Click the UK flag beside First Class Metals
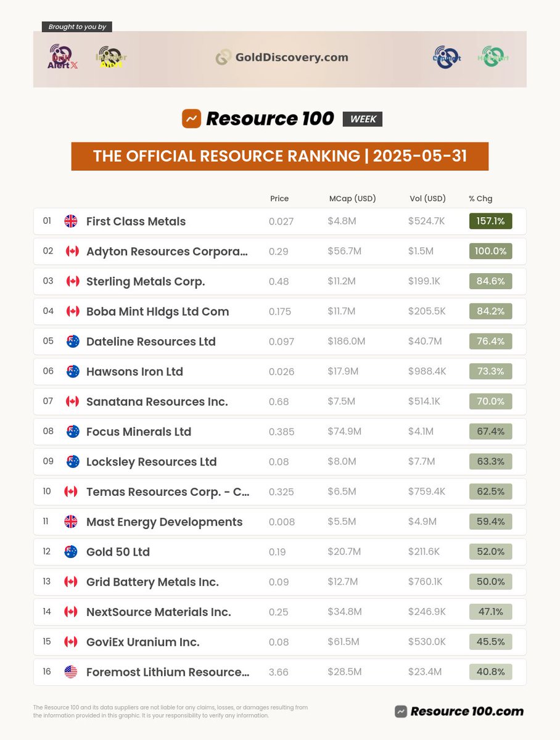This screenshot has width=560, height=740. [x=70, y=221]
